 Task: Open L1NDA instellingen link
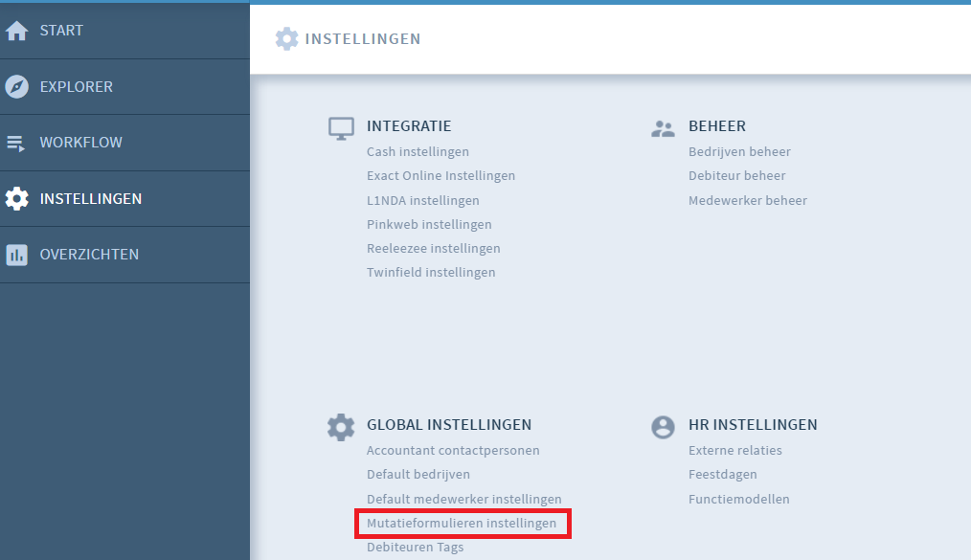pos(423,200)
